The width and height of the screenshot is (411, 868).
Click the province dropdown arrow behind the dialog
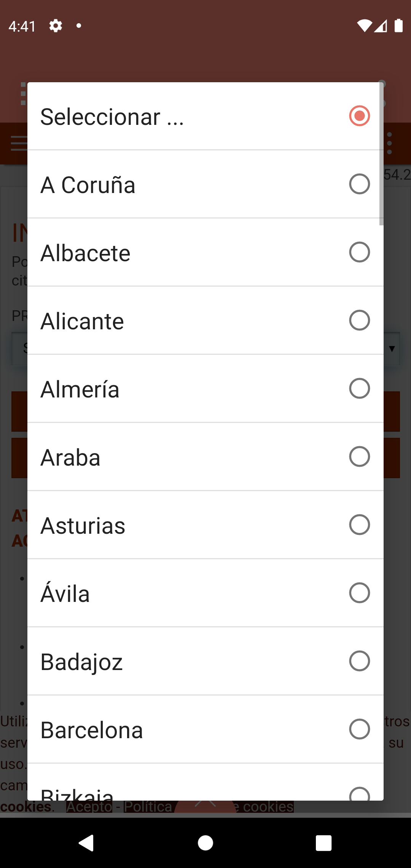392,348
